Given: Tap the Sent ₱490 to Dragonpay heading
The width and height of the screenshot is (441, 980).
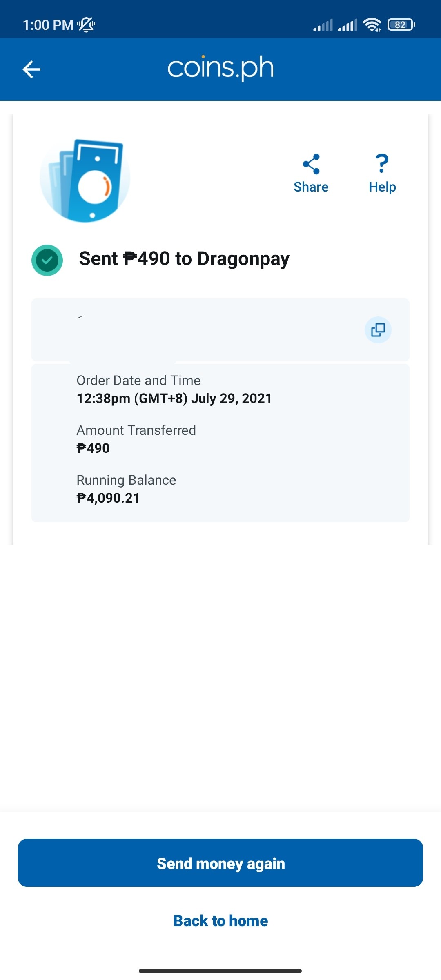Looking at the screenshot, I should [x=184, y=259].
